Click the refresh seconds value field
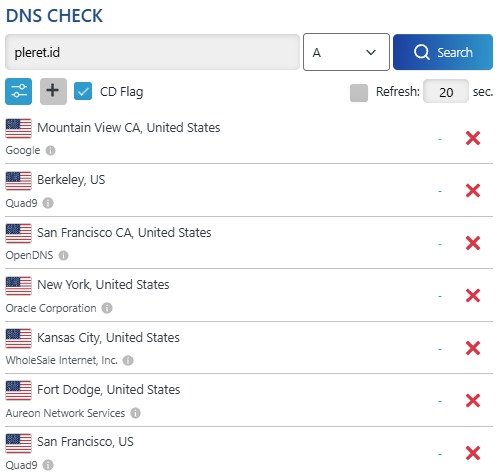500x474 pixels. click(446, 91)
